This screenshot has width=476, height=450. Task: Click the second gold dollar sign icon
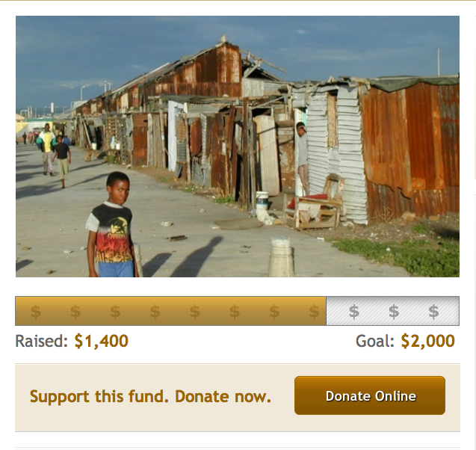pos(75,312)
